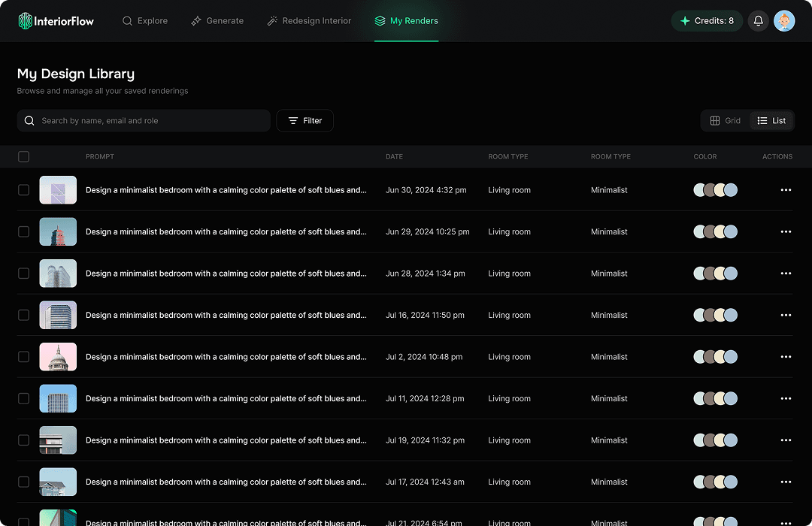Open your profile avatar
This screenshot has width=812, height=526.
pos(784,20)
